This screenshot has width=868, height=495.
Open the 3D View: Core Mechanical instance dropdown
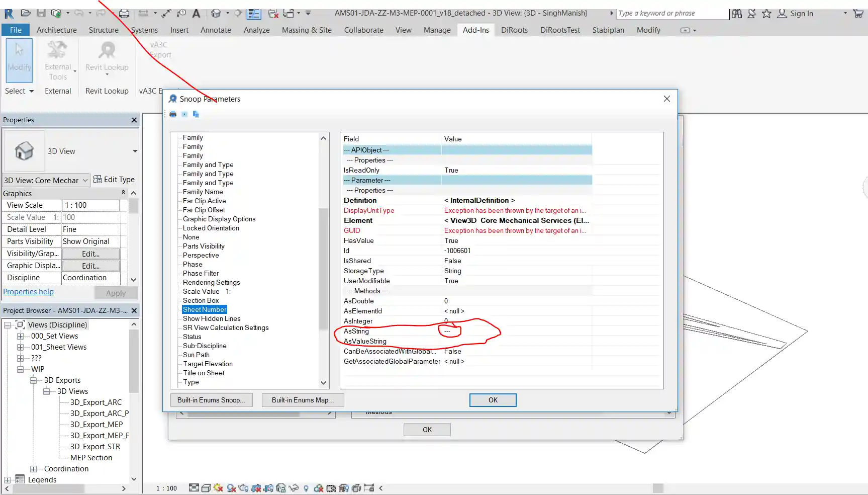click(85, 180)
